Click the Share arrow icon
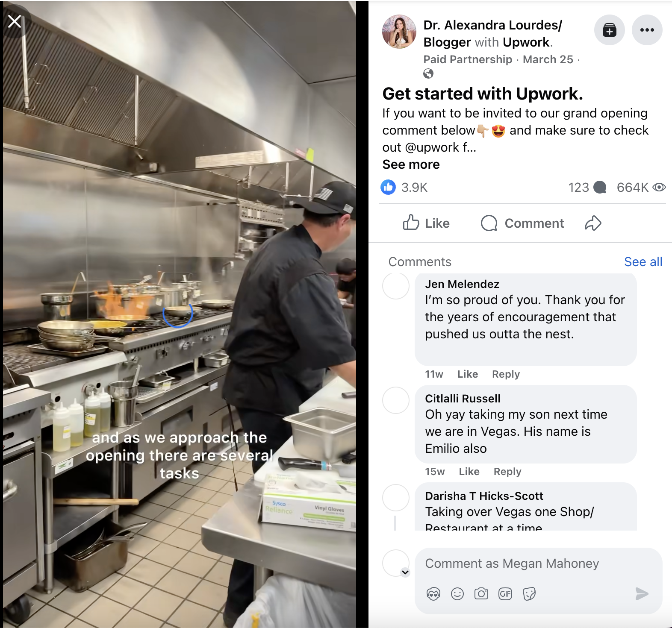Image resolution: width=672 pixels, height=628 pixels. tap(593, 223)
